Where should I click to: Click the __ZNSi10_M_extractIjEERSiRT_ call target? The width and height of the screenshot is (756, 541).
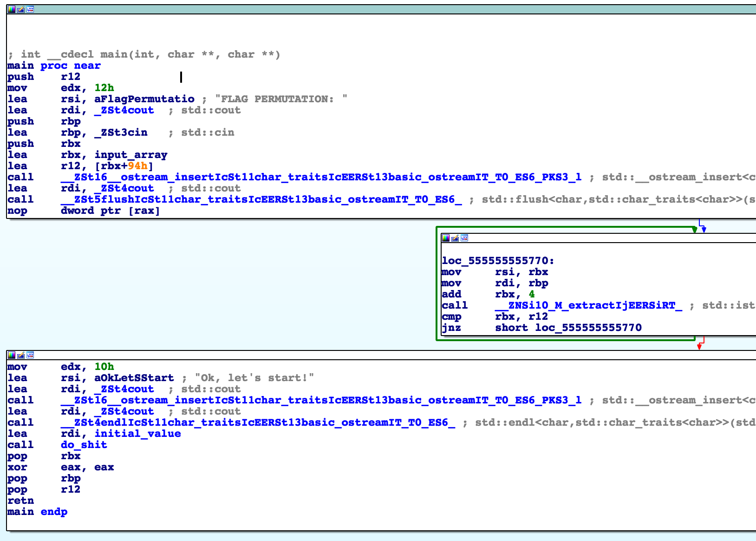(x=588, y=305)
